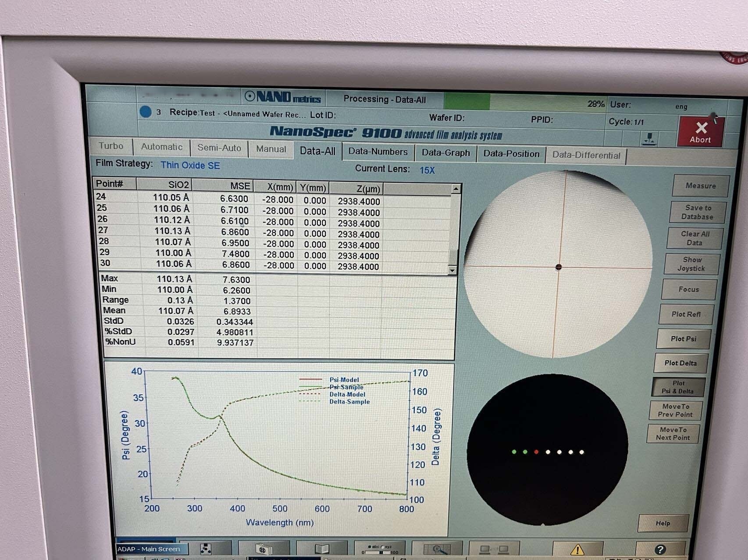The width and height of the screenshot is (748, 560).
Task: Click the red Abort button
Action: (x=700, y=131)
